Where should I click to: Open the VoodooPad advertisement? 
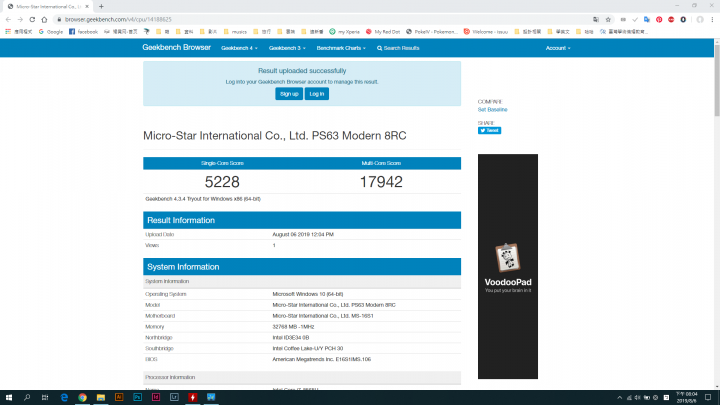pos(507,266)
